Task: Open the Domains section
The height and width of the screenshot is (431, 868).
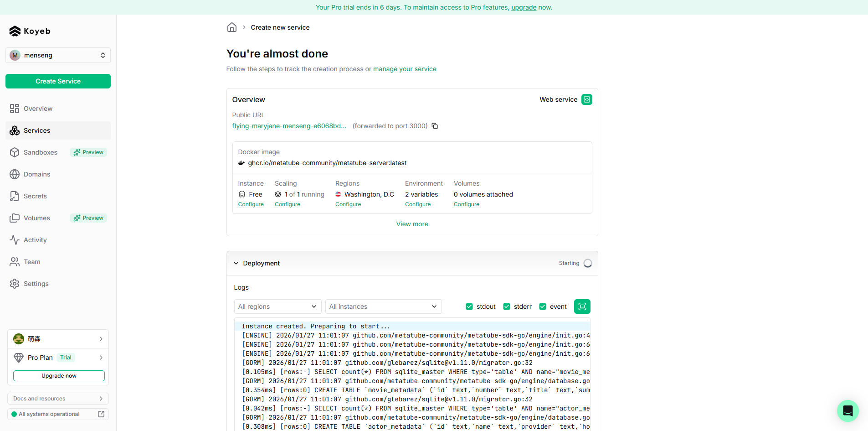Action: pyautogui.click(x=36, y=174)
